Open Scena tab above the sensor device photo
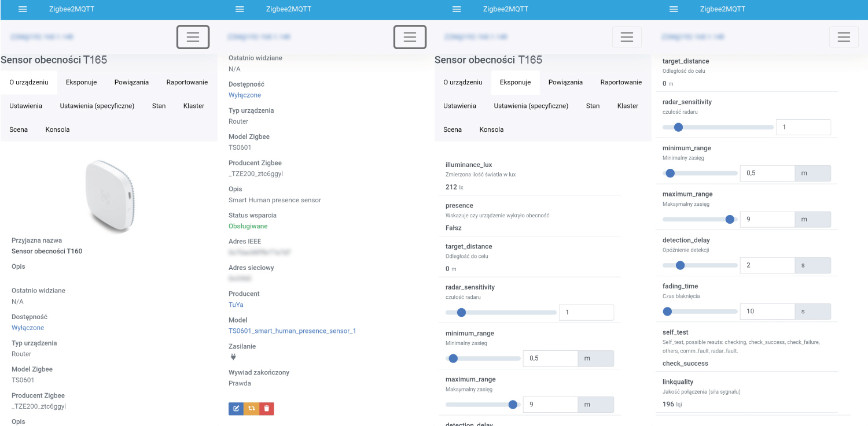The height and width of the screenshot is (426, 868). pos(19,129)
